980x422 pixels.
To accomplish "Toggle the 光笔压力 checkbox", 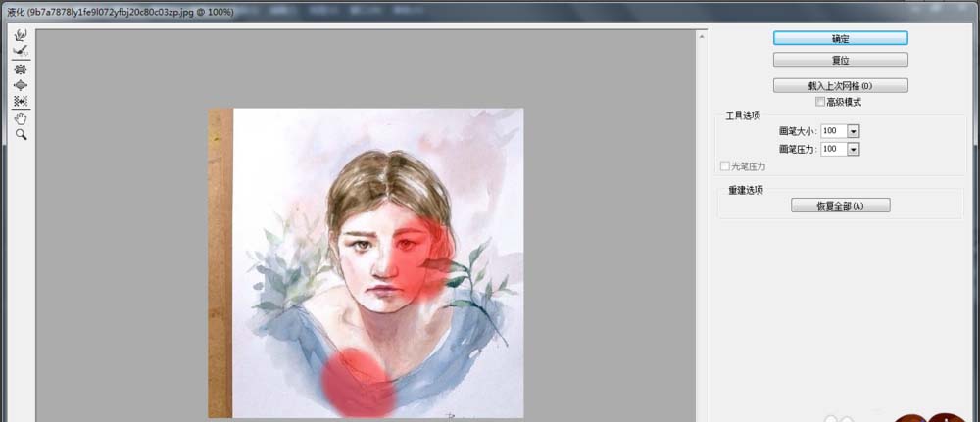I will coord(725,166).
